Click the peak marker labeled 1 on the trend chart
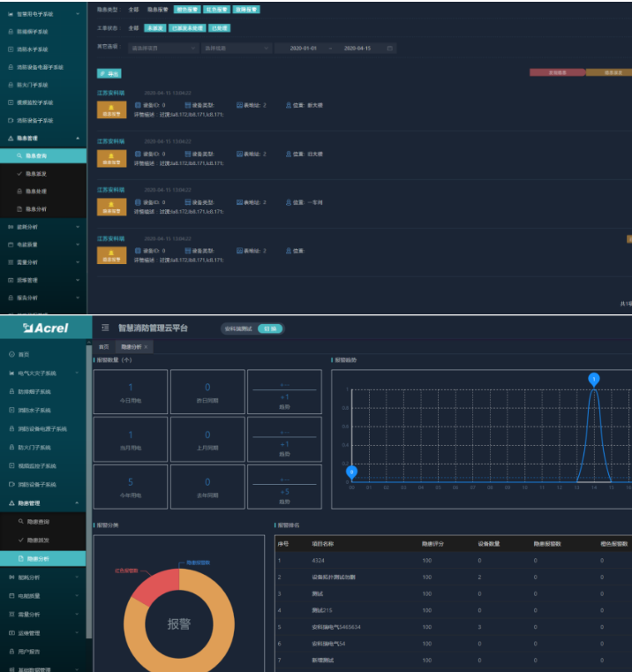Screen dimensions: 632x672 point(594,380)
